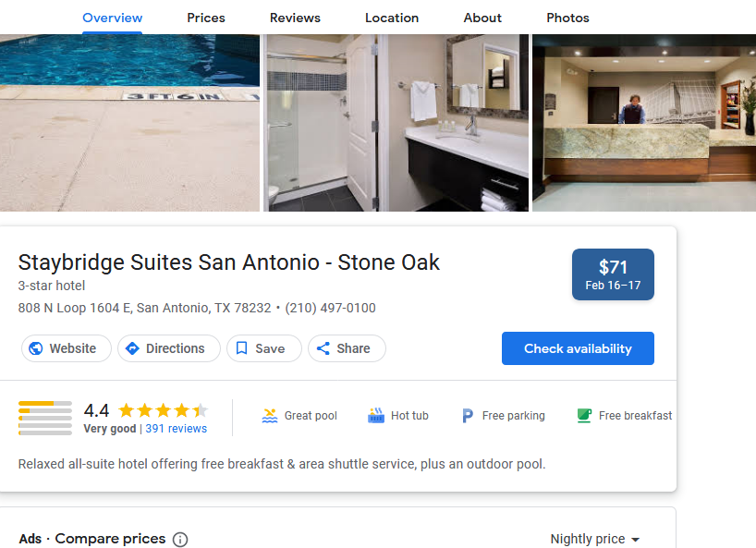This screenshot has height=548, width=756.
Task: Go to the Location tab
Action: pyautogui.click(x=392, y=18)
